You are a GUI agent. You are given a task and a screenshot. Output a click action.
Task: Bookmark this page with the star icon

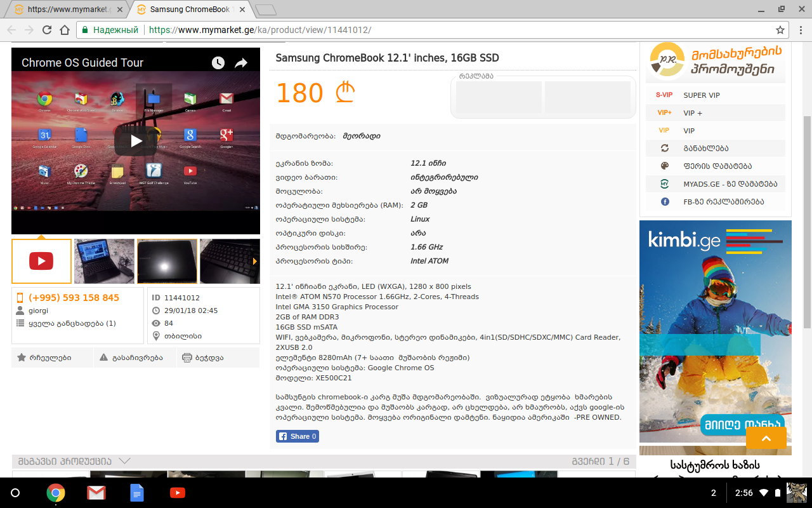780,30
